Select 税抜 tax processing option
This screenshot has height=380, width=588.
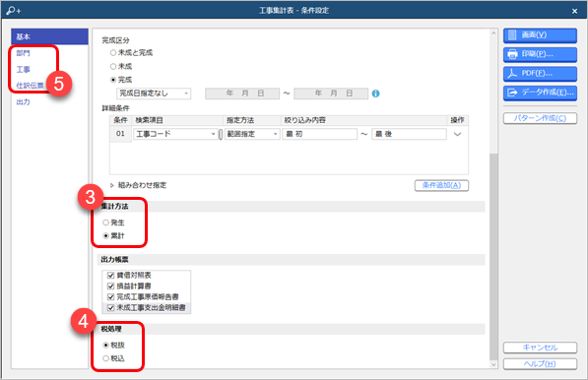click(x=105, y=346)
